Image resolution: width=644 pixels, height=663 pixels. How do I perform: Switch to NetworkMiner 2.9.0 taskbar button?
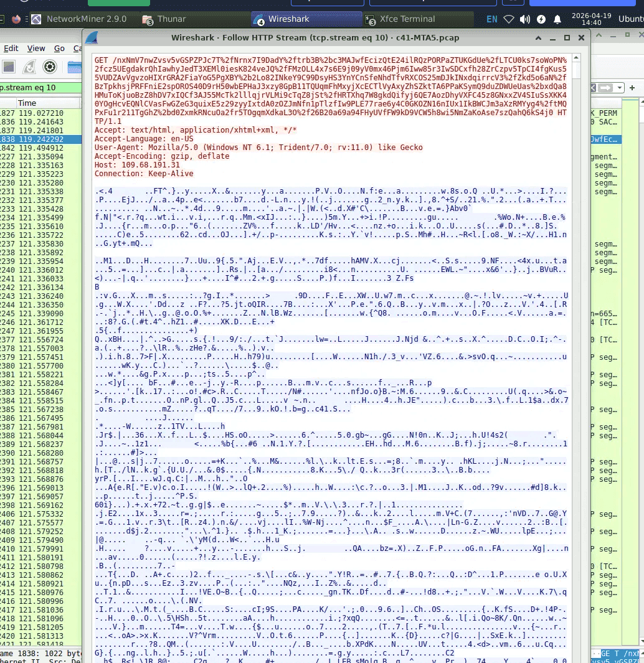click(x=80, y=19)
